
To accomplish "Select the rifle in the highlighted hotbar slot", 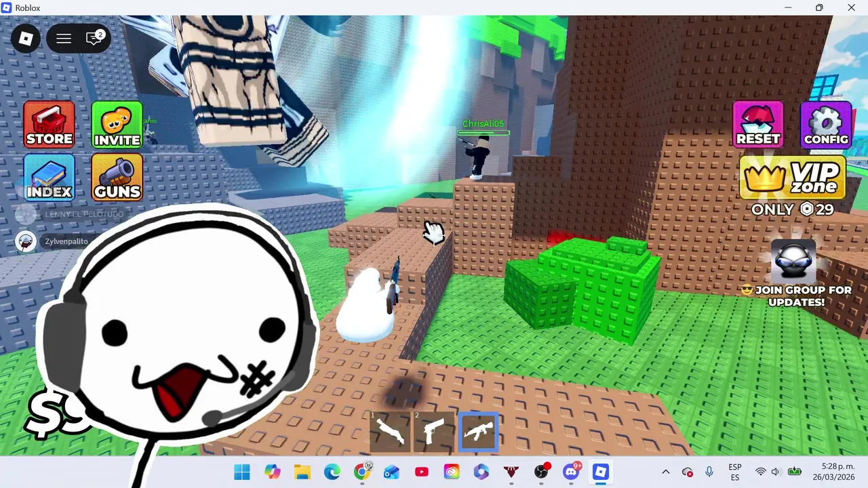I will coord(479,432).
